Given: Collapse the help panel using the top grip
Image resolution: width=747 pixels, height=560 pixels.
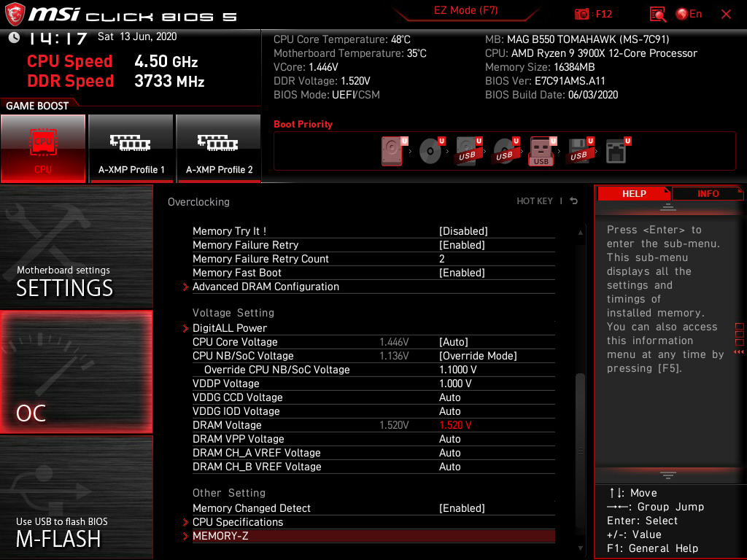Looking at the screenshot, I should click(668, 207).
